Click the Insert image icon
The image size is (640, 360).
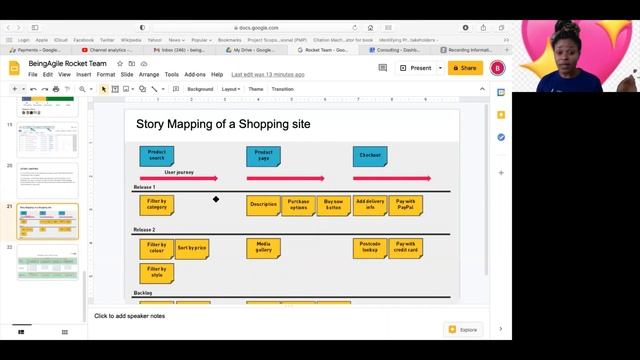pos(126,89)
